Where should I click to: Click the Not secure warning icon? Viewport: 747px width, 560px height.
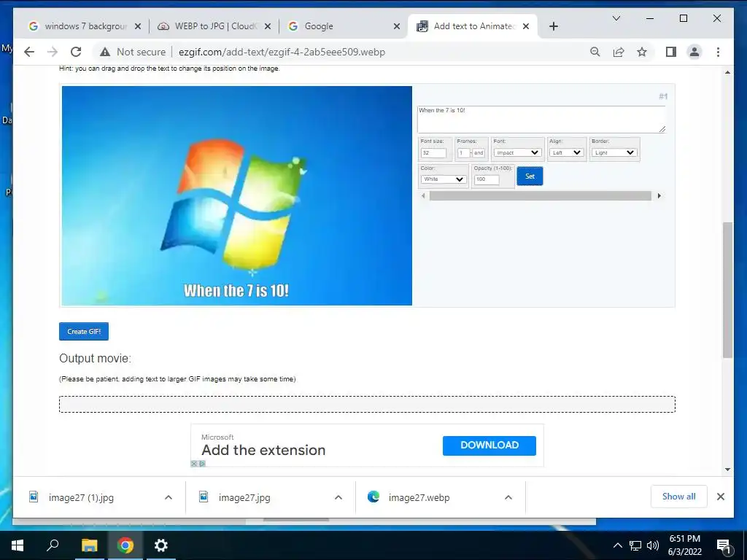[x=105, y=52]
